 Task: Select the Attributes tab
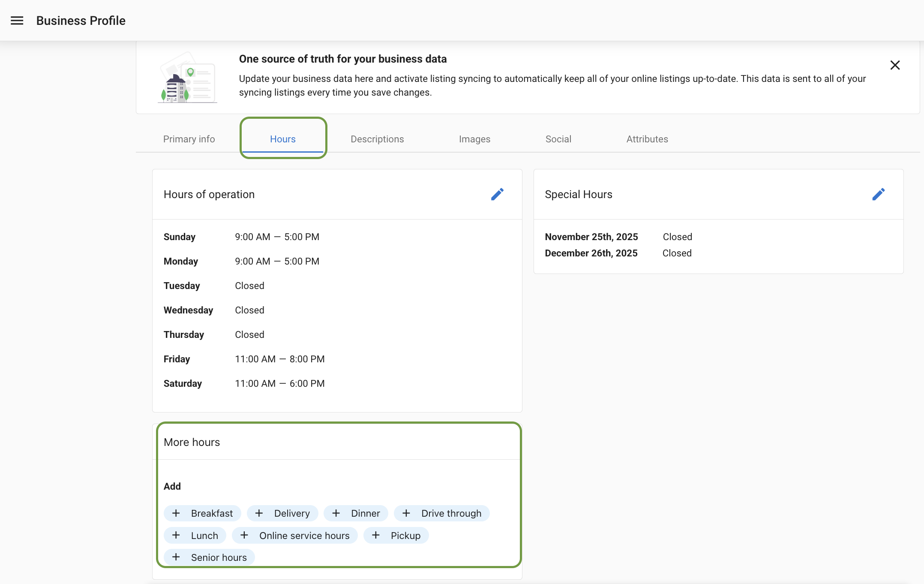tap(647, 139)
